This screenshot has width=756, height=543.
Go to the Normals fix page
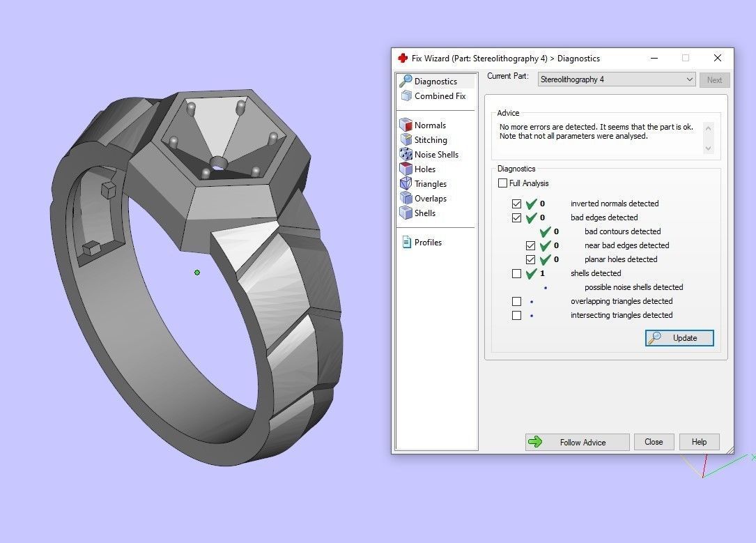coord(430,125)
